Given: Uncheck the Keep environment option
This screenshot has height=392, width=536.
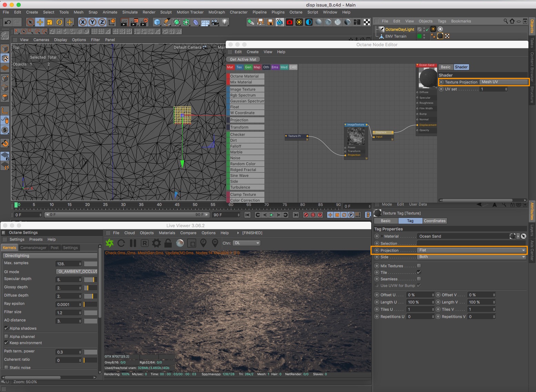Looking at the screenshot, I should 7,343.
